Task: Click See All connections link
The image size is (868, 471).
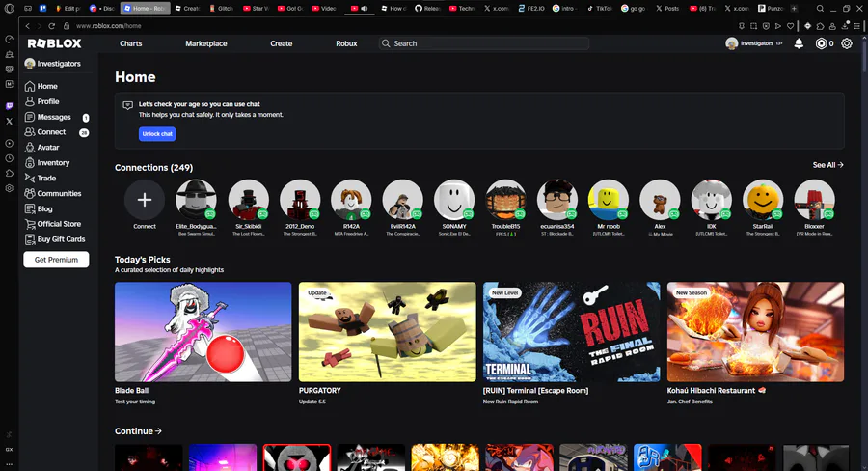Action: pos(827,165)
